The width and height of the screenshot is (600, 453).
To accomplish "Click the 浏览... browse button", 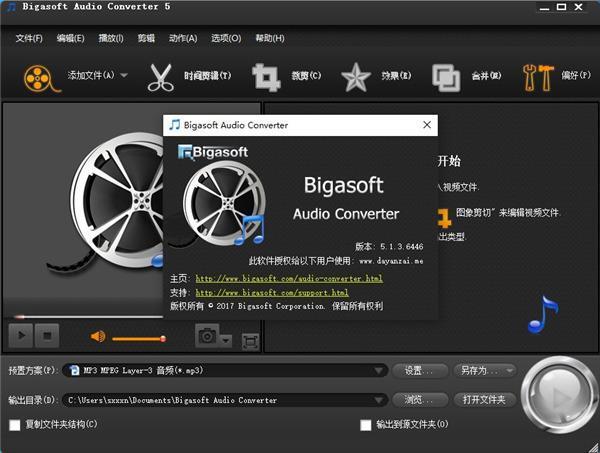I will [x=420, y=400].
